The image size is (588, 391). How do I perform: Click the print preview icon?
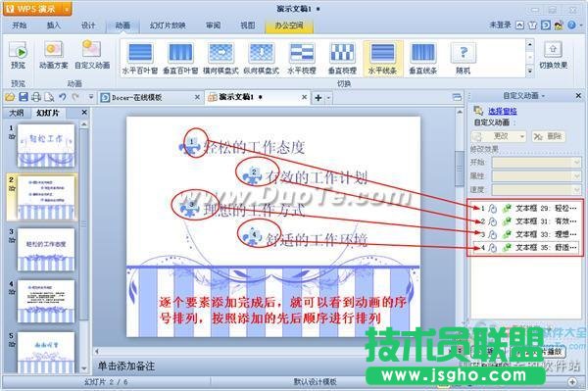click(x=49, y=97)
